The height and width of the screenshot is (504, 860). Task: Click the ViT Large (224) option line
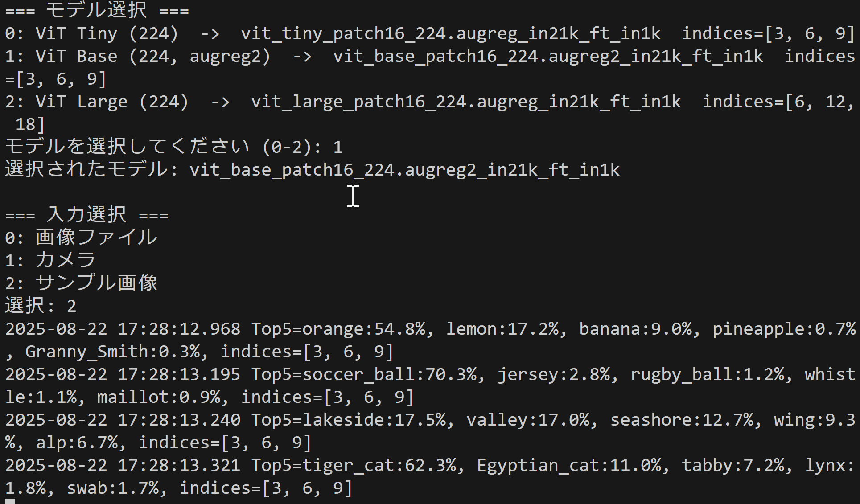click(x=430, y=113)
